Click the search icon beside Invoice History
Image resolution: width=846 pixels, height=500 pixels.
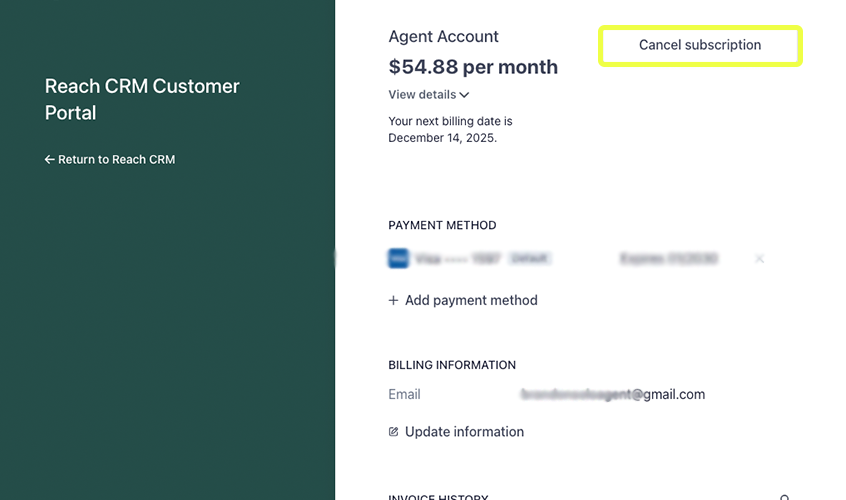click(785, 497)
